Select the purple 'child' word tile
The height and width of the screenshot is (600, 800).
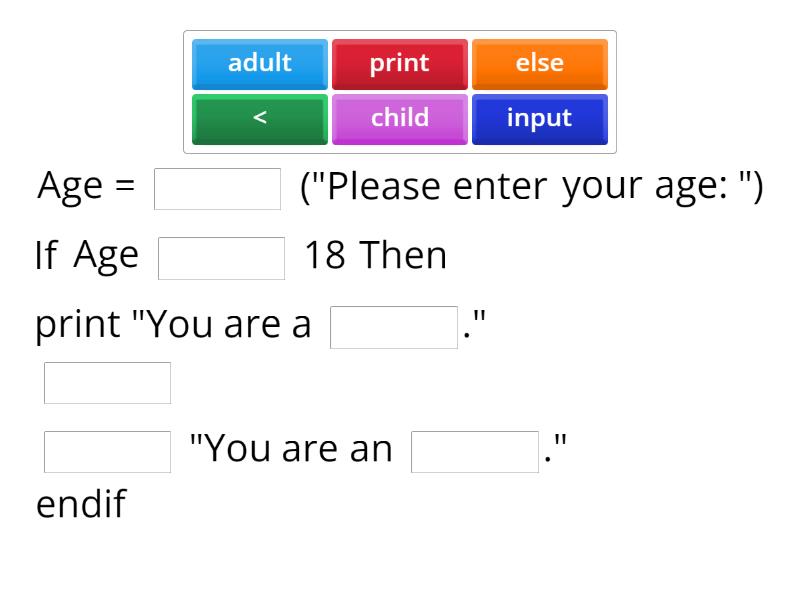[x=400, y=119]
